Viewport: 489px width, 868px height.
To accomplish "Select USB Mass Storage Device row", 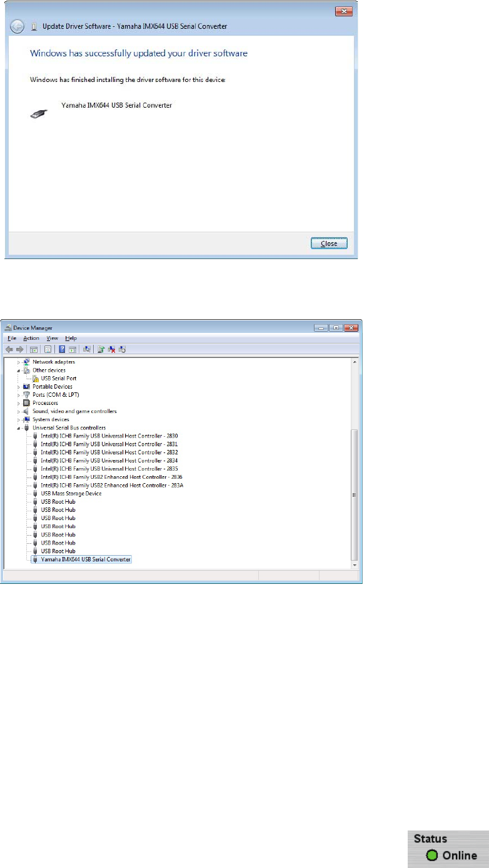I will click(x=71, y=494).
